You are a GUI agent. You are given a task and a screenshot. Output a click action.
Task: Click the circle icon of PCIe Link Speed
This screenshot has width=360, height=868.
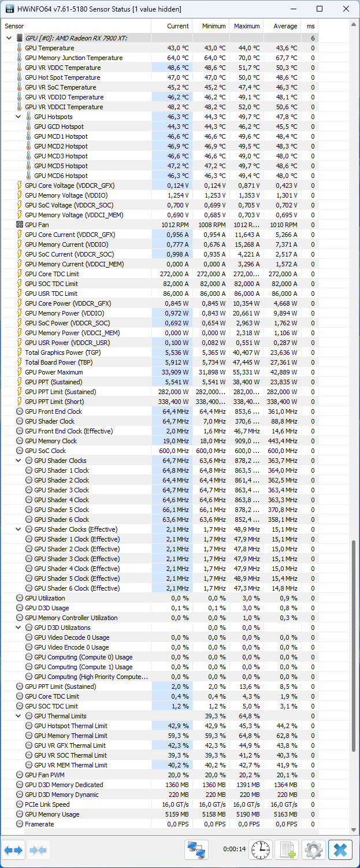pos(20,804)
